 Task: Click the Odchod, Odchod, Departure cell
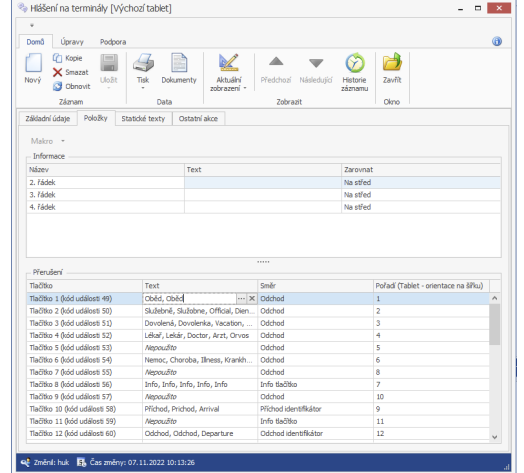[200, 434]
